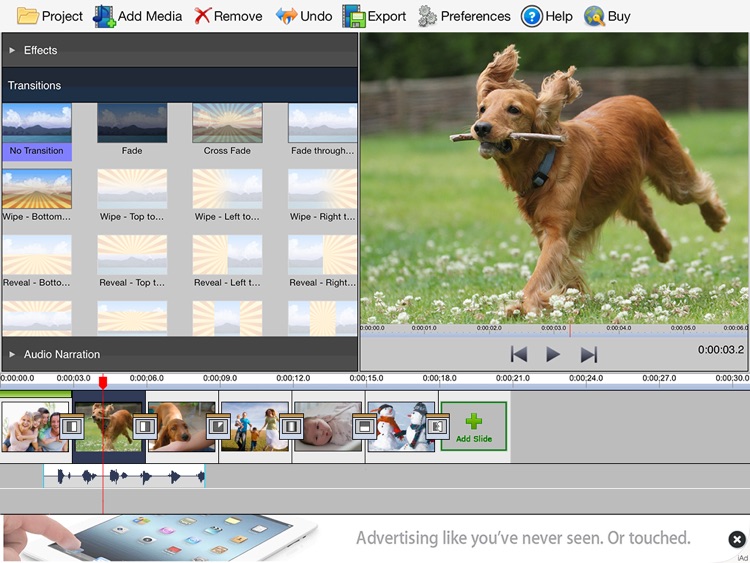750x563 pixels.
Task: Choose Wipe - Bottom transition
Action: coord(37,196)
